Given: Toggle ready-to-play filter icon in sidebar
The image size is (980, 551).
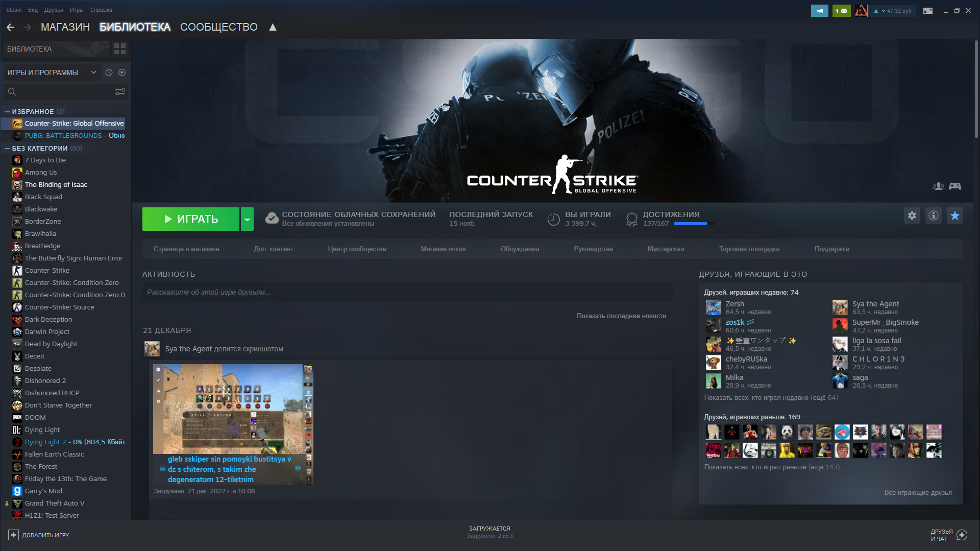Looking at the screenshot, I should coord(122,73).
